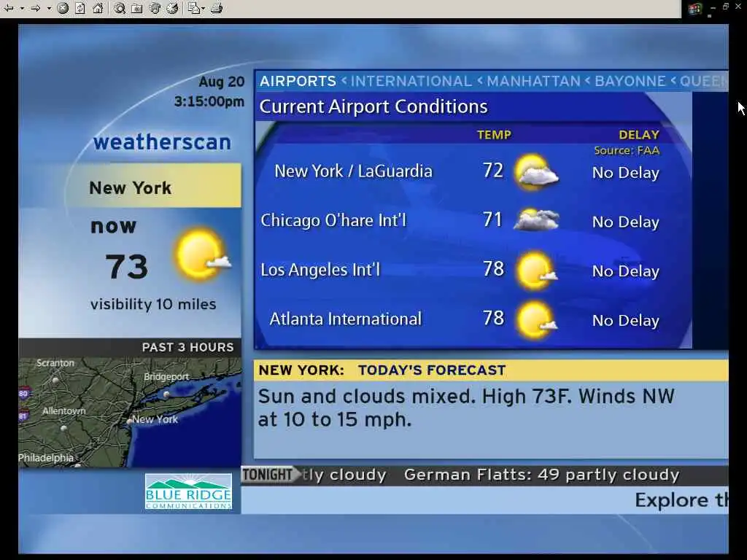747x560 pixels.
Task: Click Atlanta International sunny weather icon
Action: coord(536,320)
